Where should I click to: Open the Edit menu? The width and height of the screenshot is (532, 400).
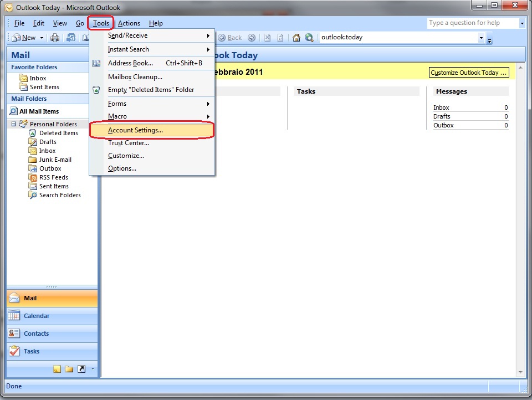coord(39,23)
